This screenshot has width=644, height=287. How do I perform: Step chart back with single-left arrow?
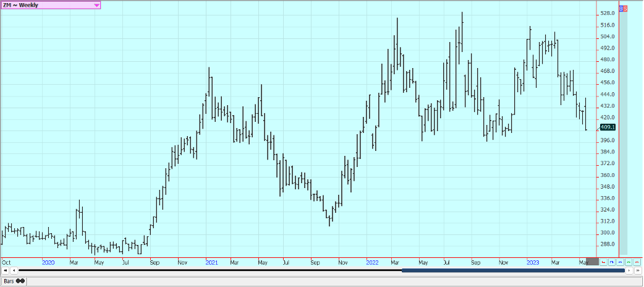point(14,270)
